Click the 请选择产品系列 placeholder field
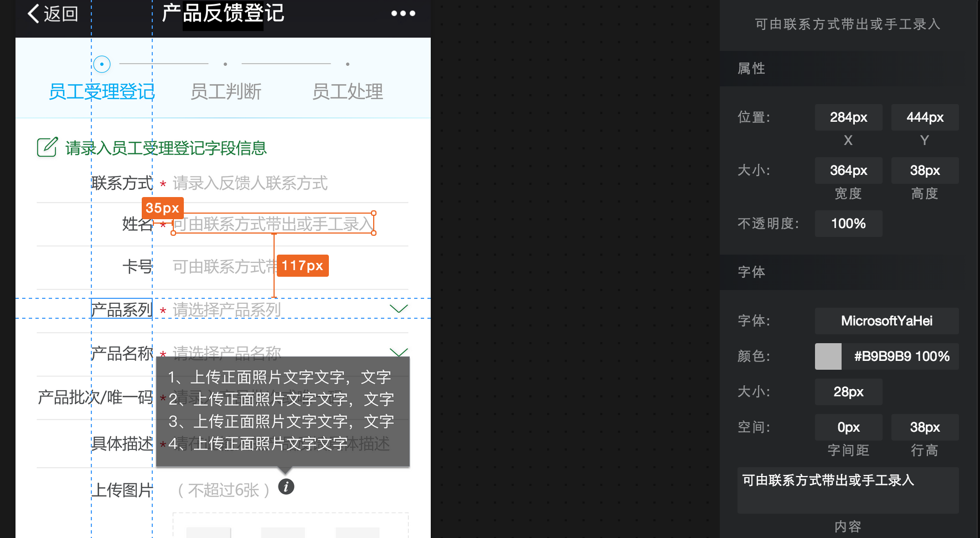Image resolution: width=980 pixels, height=538 pixels. point(227,309)
